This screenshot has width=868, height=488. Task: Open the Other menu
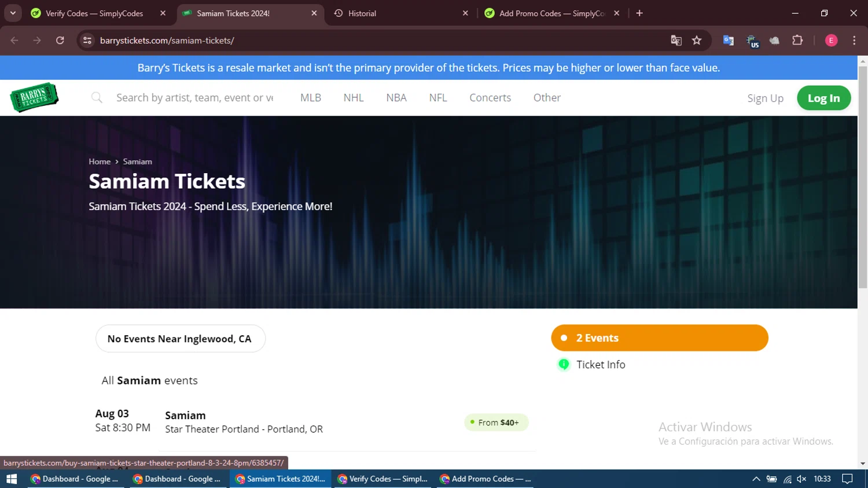547,98
